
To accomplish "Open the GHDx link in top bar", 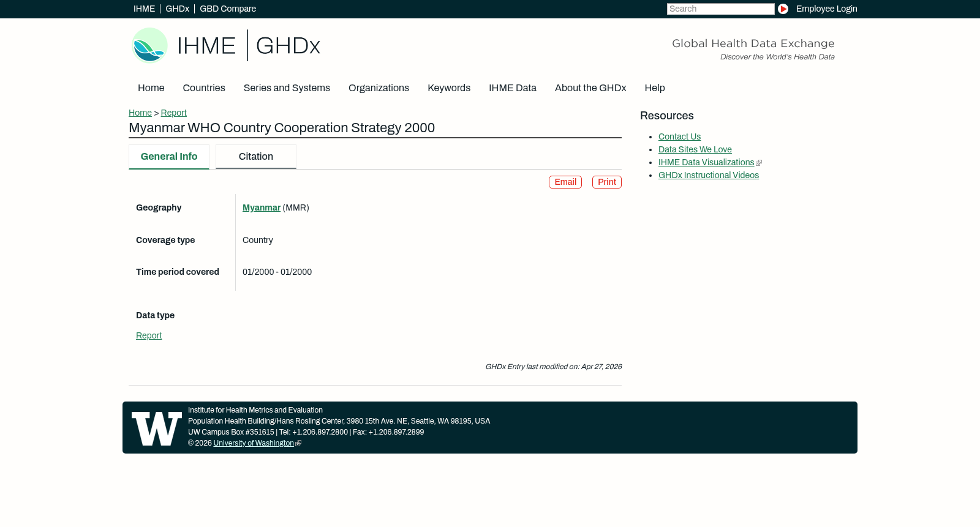I will 177,9.
